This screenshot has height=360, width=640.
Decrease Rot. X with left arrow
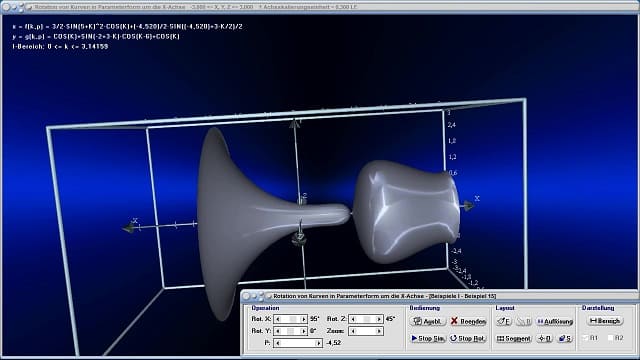click(278, 319)
